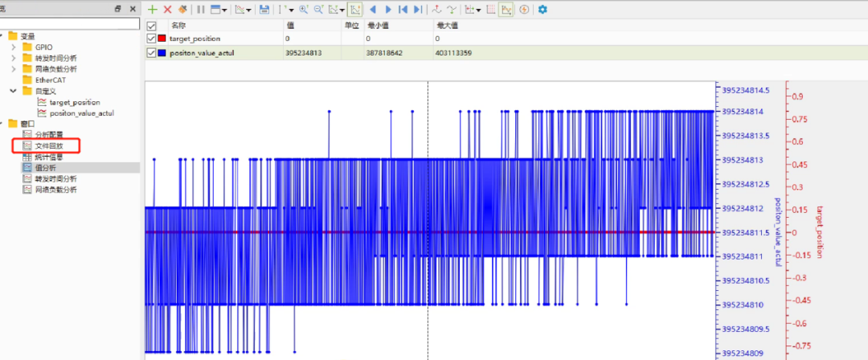
Task: Click the search field above the tree
Action: pyautogui.click(x=70, y=23)
